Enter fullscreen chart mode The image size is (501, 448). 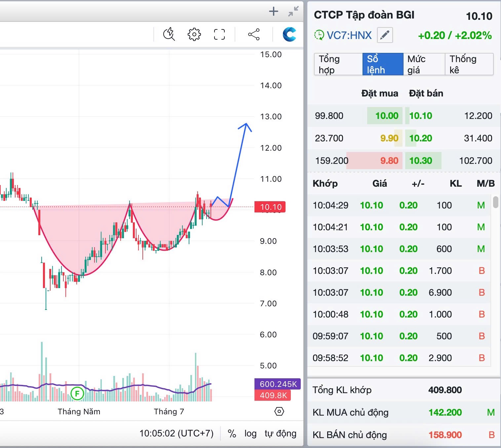[219, 34]
